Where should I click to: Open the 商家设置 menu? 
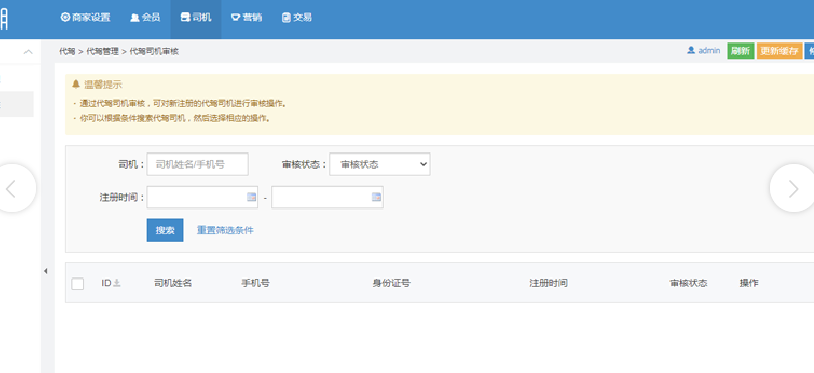pyautogui.click(x=86, y=17)
